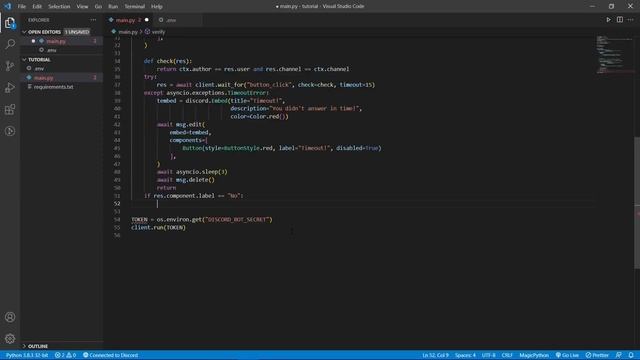
Task: Open the Run menu
Action: 113,7
